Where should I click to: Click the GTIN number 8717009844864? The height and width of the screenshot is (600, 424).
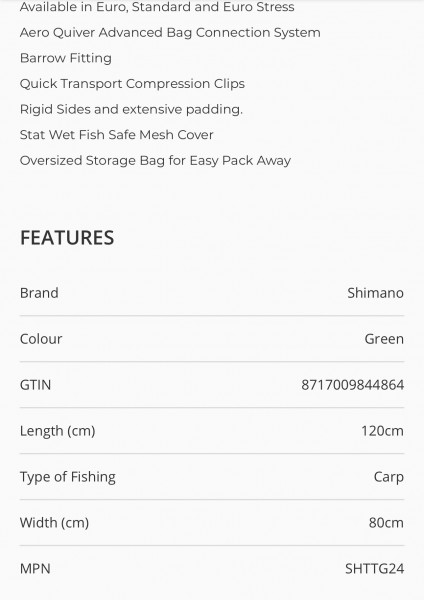click(352, 385)
